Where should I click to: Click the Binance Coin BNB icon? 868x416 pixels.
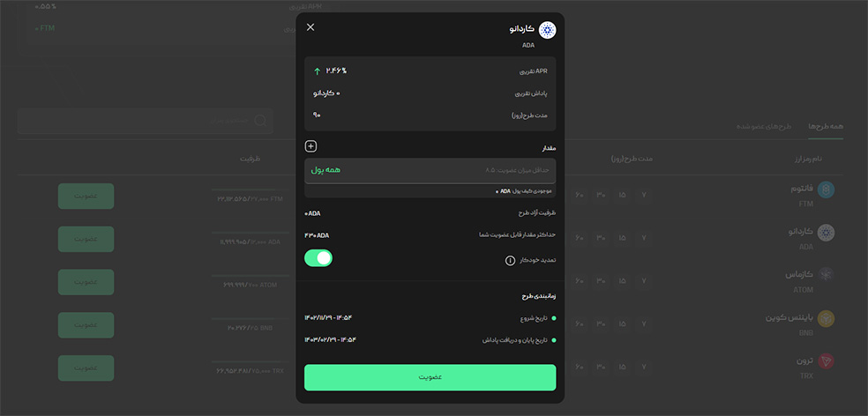click(x=826, y=318)
